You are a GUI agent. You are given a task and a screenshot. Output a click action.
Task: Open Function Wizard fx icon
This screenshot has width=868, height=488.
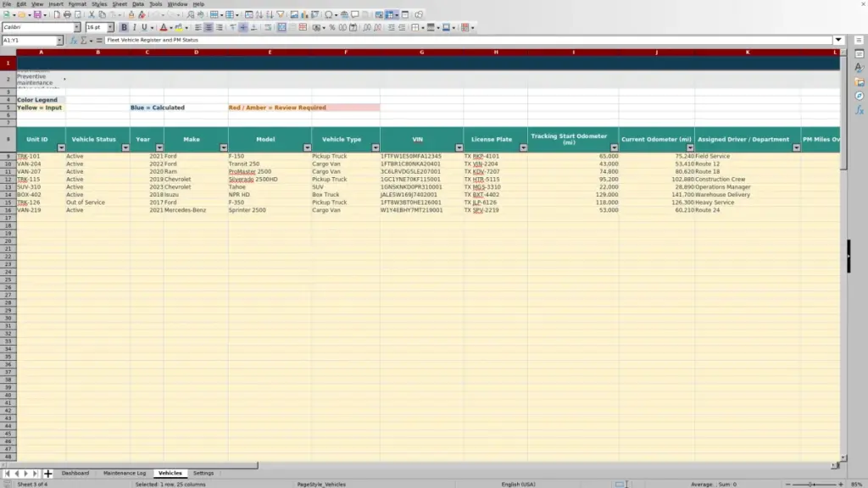[73, 40]
